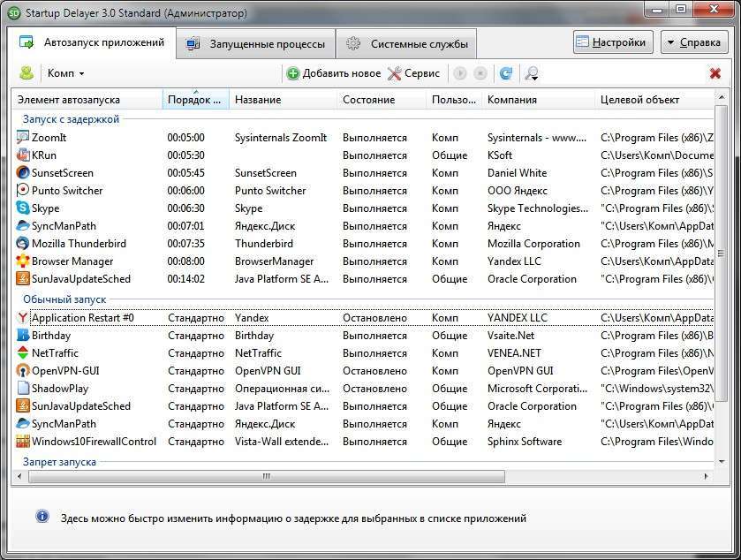
Task: Click 00:07:35 delay for Thunderbird
Action: 185,244
